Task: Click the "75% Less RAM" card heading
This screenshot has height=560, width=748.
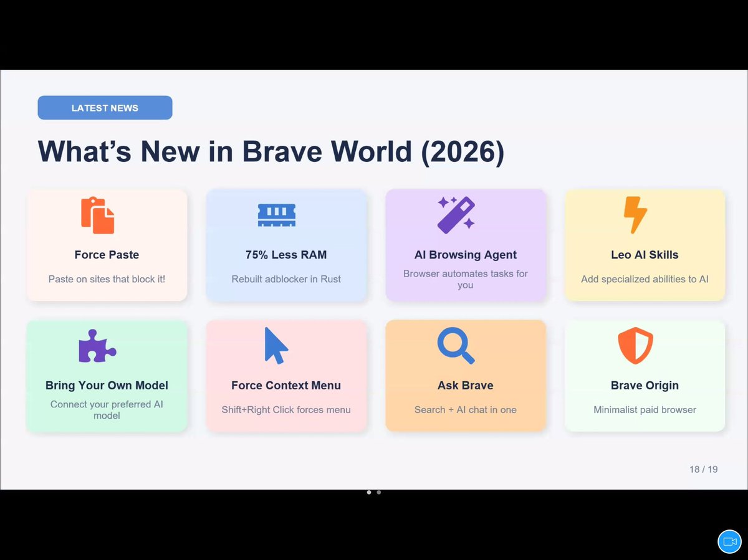Action: 286,255
